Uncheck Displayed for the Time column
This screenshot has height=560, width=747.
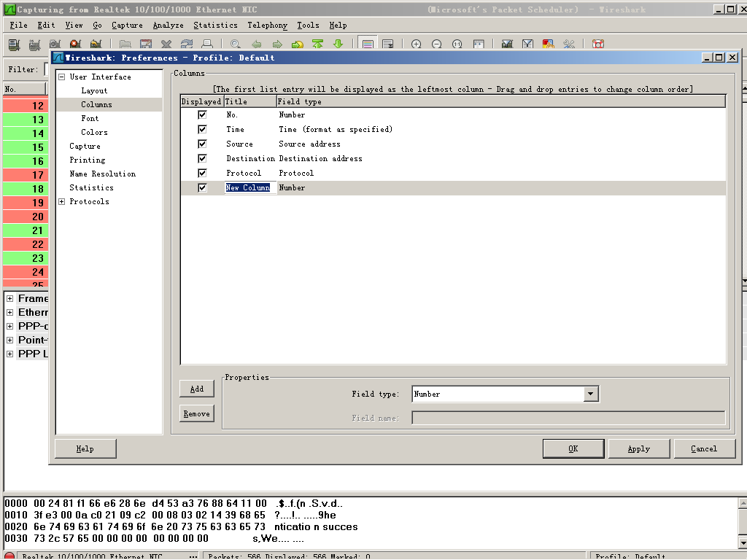tap(202, 129)
